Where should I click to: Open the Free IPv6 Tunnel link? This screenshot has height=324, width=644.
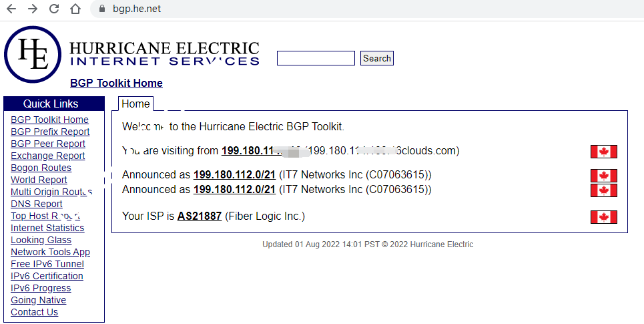tap(47, 265)
